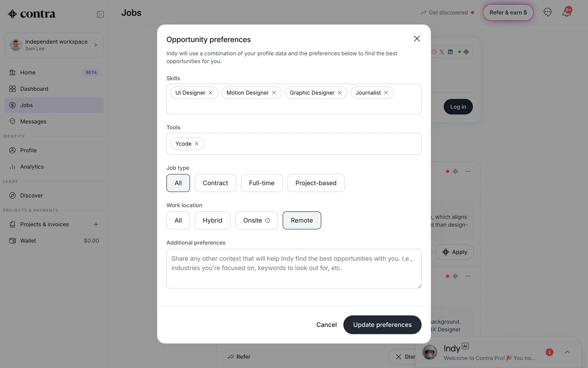The width and height of the screenshot is (588, 368).
Task: Remove the Journalist skill tag
Action: (386, 93)
